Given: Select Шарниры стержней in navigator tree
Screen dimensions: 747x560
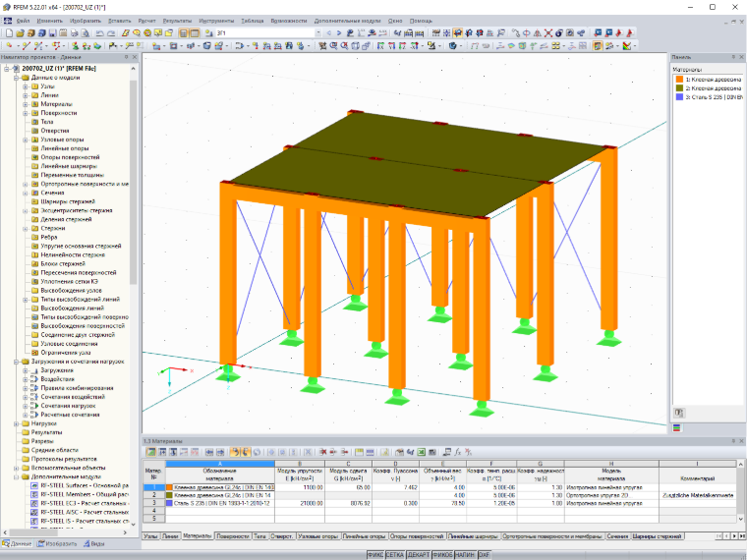Looking at the screenshot, I should [x=68, y=202].
